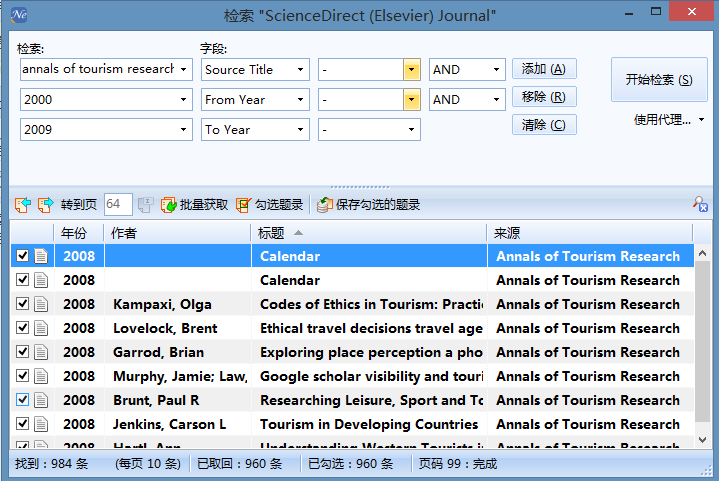719x481 pixels.
Task: Sort by 来源 column header
Action: [590, 233]
